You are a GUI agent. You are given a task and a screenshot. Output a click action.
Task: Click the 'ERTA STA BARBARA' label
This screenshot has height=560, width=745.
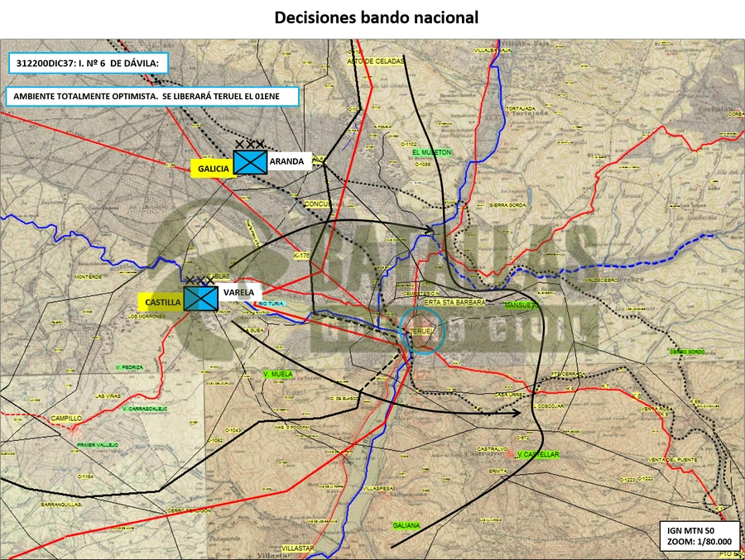coord(455,303)
